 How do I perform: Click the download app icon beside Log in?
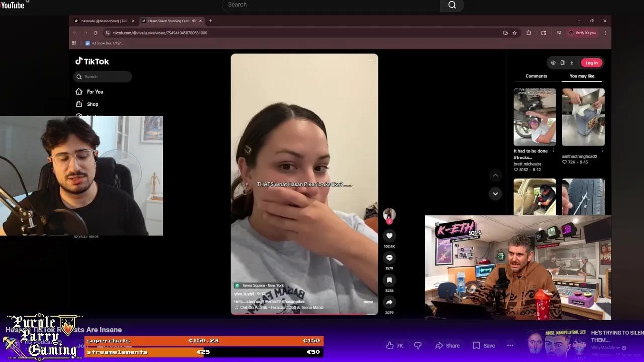[x=572, y=63]
